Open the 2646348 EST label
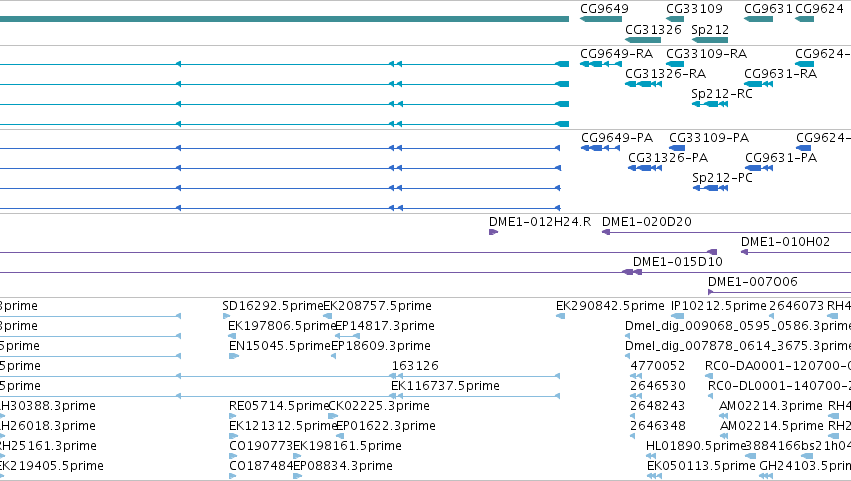The image size is (851, 481). click(657, 427)
